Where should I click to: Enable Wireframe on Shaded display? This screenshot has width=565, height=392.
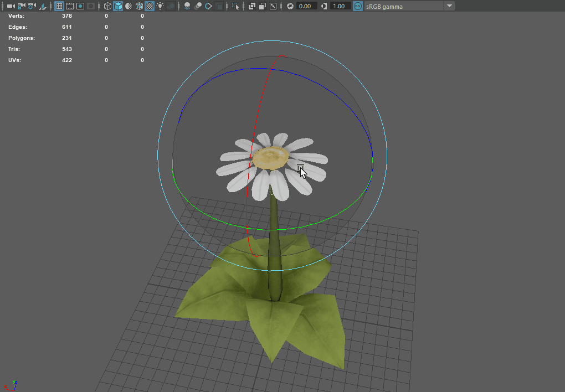pos(139,6)
